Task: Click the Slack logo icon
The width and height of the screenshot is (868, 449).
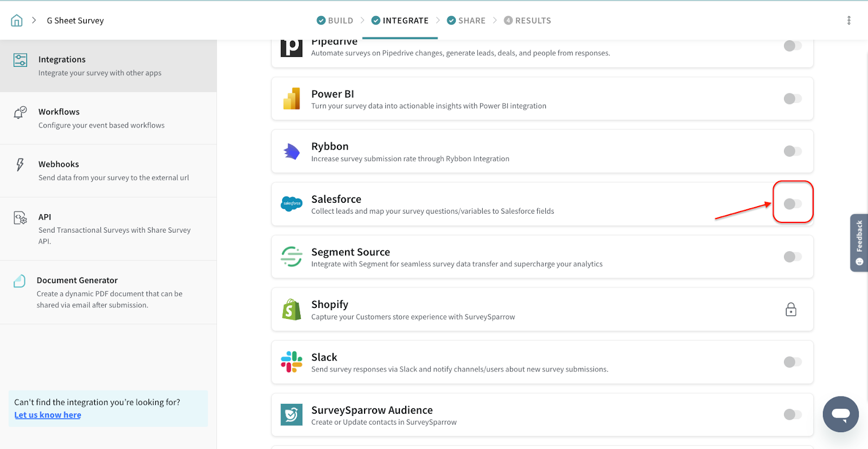Action: (291, 362)
